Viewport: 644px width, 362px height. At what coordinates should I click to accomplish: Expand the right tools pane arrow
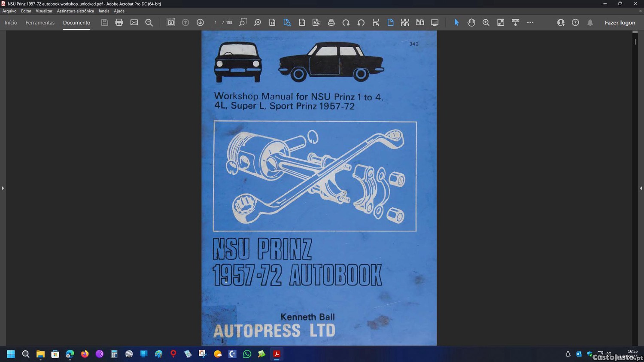pos(641,188)
